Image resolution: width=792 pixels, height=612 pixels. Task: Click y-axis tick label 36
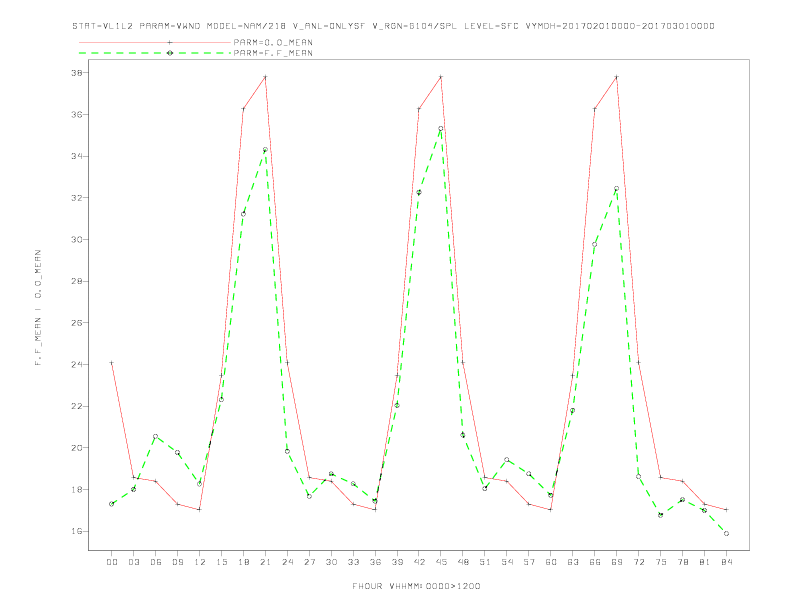tap(77, 115)
